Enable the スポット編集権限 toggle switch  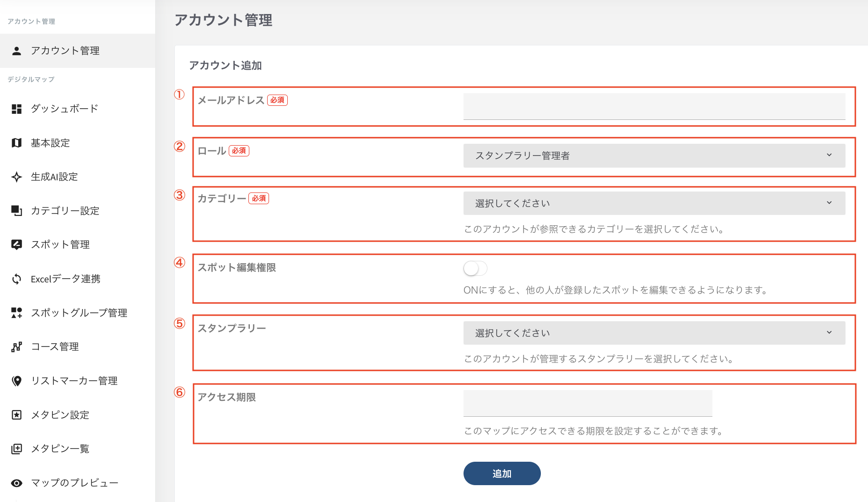point(475,268)
